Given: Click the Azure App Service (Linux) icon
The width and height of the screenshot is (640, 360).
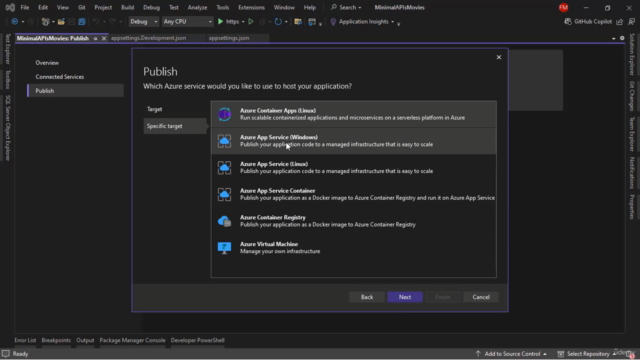Looking at the screenshot, I should click(224, 168).
